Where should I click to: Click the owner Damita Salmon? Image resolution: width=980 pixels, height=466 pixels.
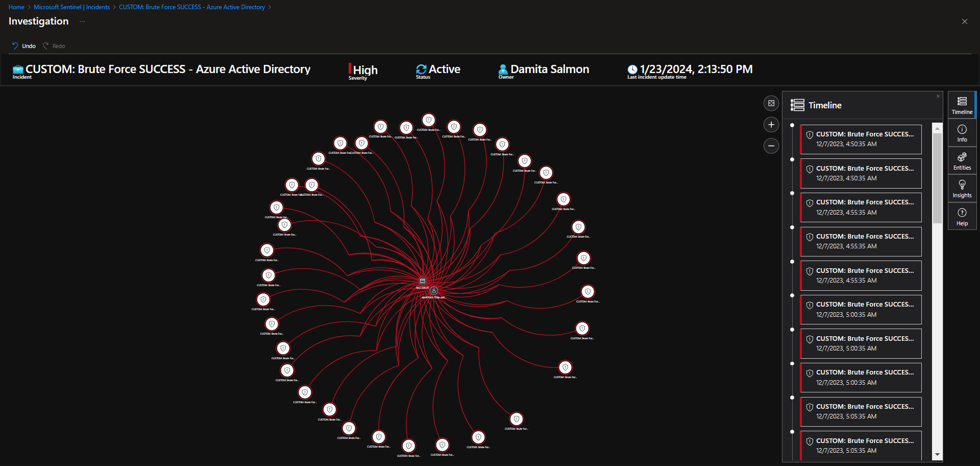click(x=550, y=69)
